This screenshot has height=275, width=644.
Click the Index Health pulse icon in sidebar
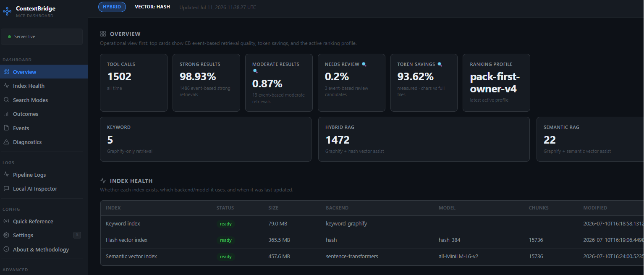point(6,86)
